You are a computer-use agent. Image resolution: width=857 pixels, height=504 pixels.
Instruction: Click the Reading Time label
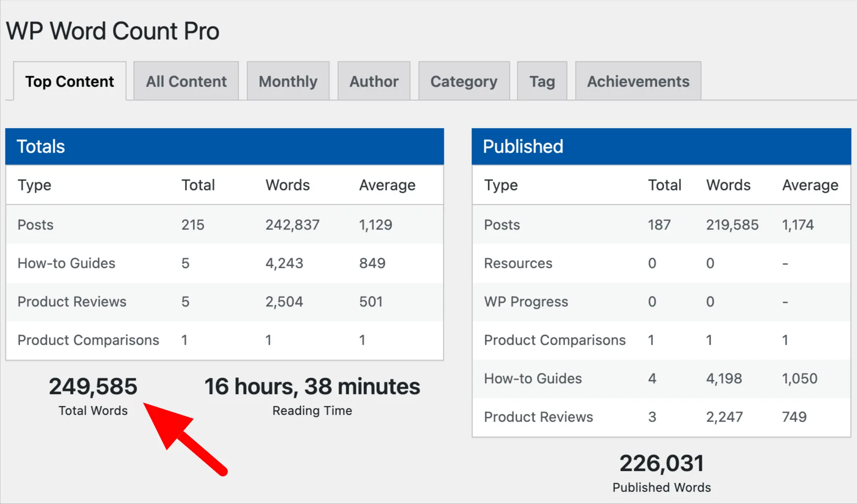click(312, 410)
